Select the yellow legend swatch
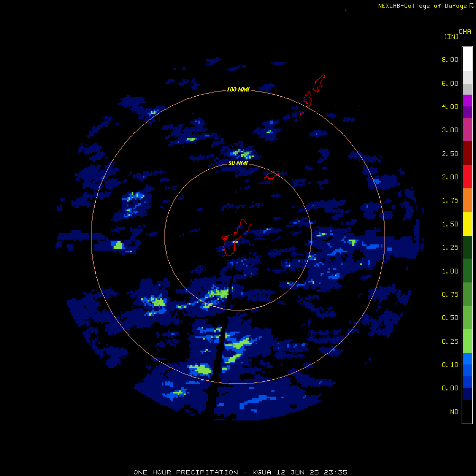This screenshot has width=476, height=476. click(467, 224)
